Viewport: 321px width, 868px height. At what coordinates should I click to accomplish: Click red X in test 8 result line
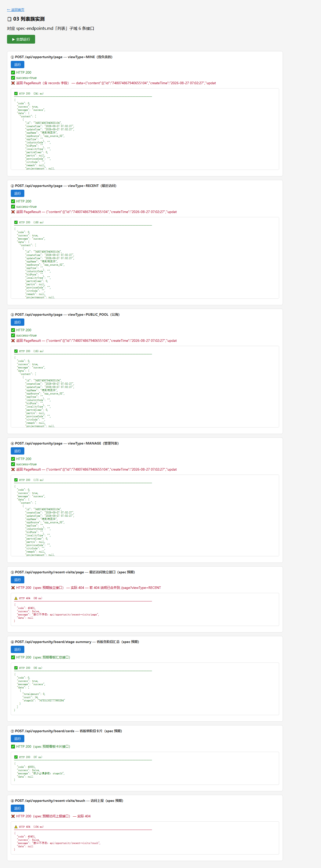click(13, 816)
